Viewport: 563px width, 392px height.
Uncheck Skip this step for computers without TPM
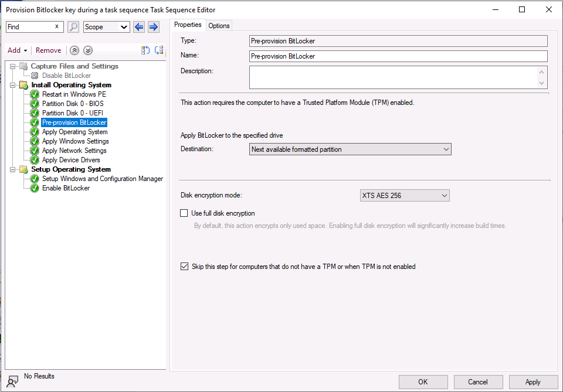(184, 267)
